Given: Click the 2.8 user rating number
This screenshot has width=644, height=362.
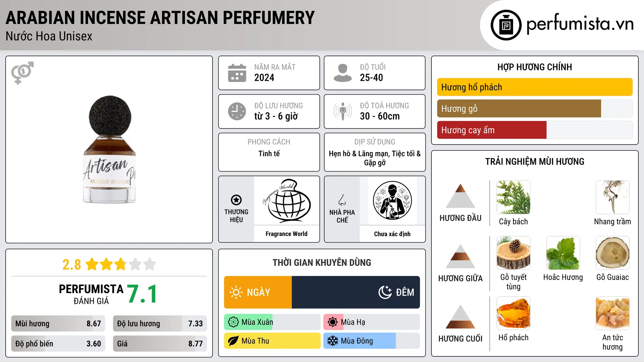Looking at the screenshot, I should [x=72, y=265].
